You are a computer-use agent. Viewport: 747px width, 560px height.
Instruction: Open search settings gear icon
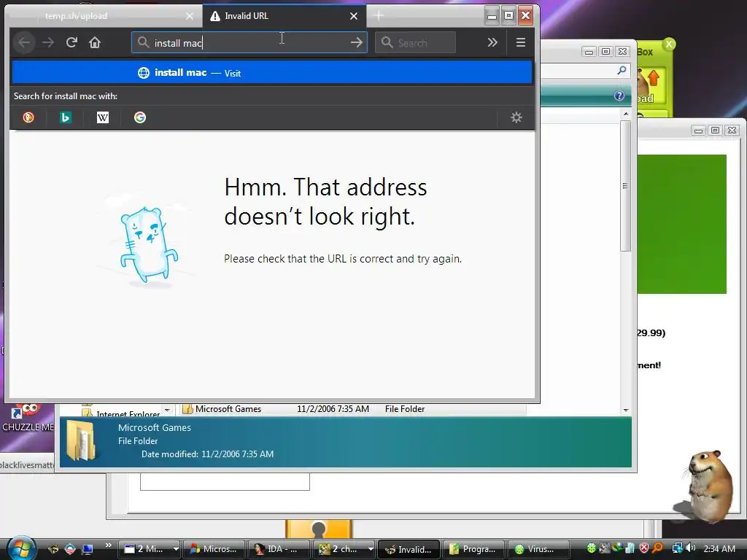pyautogui.click(x=516, y=117)
